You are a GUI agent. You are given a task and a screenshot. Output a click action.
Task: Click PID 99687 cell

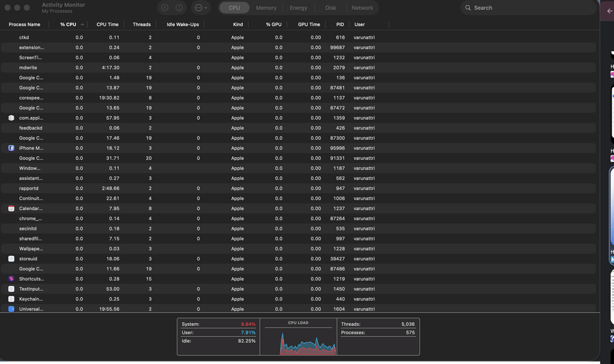[x=337, y=47]
